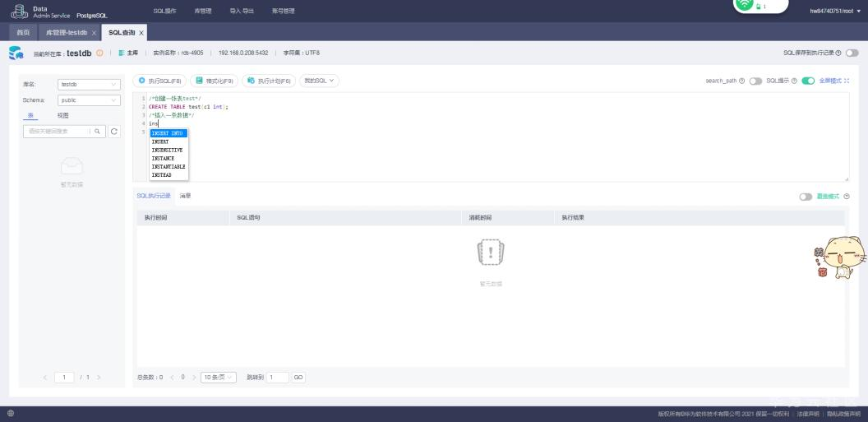
Task: Click the orange info icon beside testdb
Action: (99, 53)
